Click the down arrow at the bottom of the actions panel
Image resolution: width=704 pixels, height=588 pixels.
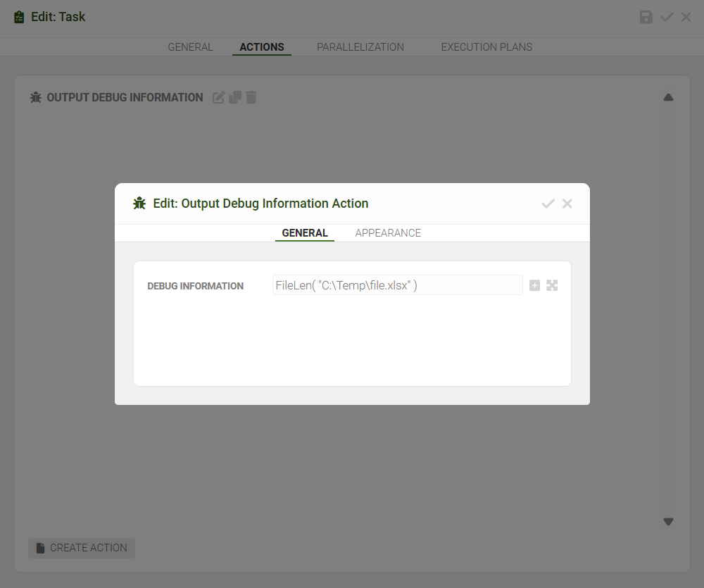pyautogui.click(x=668, y=522)
